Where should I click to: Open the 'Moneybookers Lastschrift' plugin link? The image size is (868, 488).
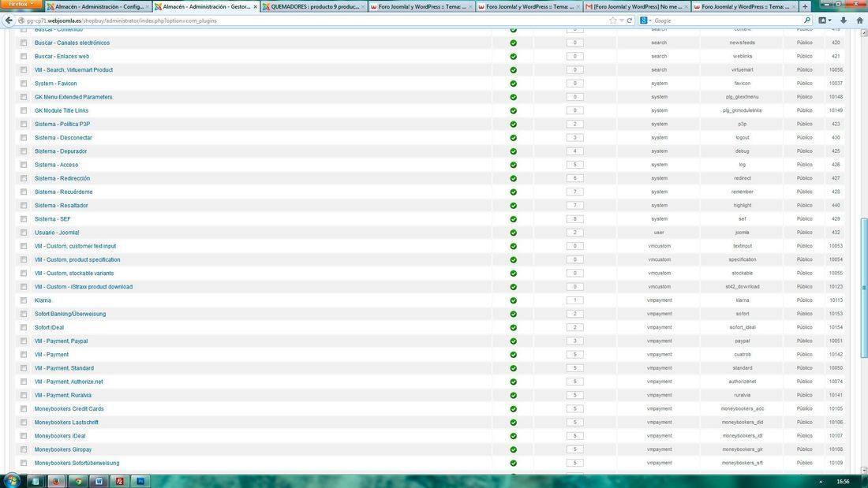(66, 422)
